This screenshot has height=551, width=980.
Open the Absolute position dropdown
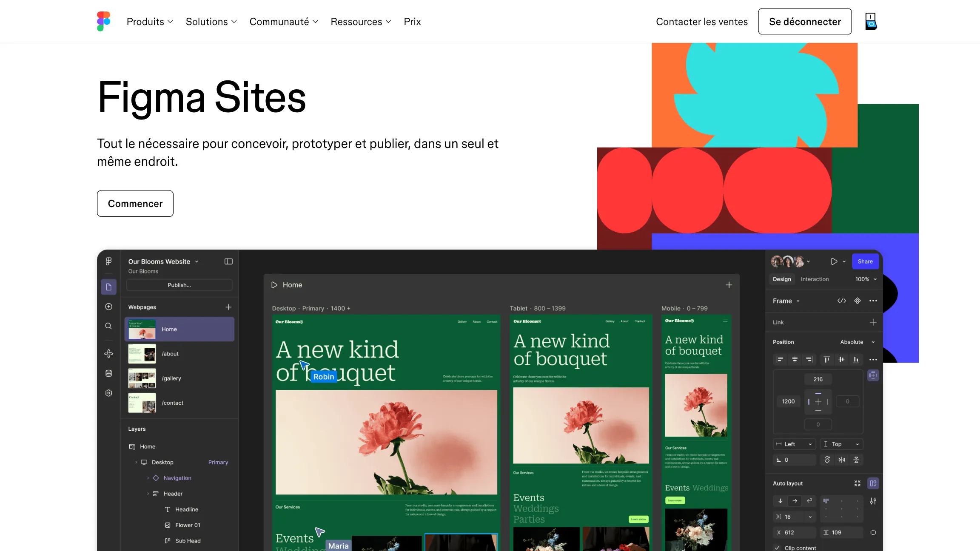click(x=857, y=342)
